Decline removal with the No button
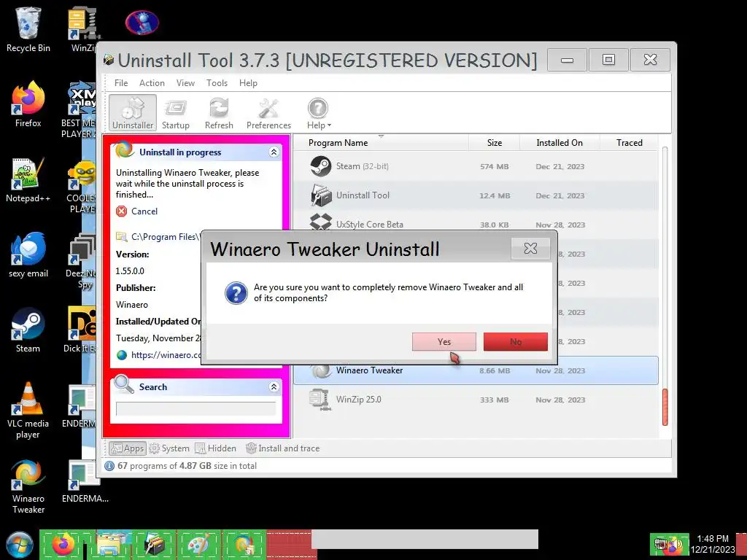This screenshot has height=560, width=747. click(x=516, y=341)
